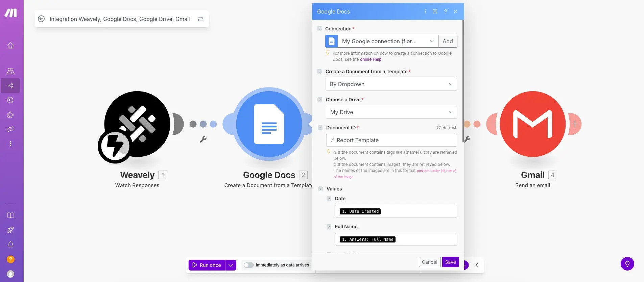The height and width of the screenshot is (282, 644).
Task: Click the Full Name value input field
Action: pyautogui.click(x=396, y=239)
